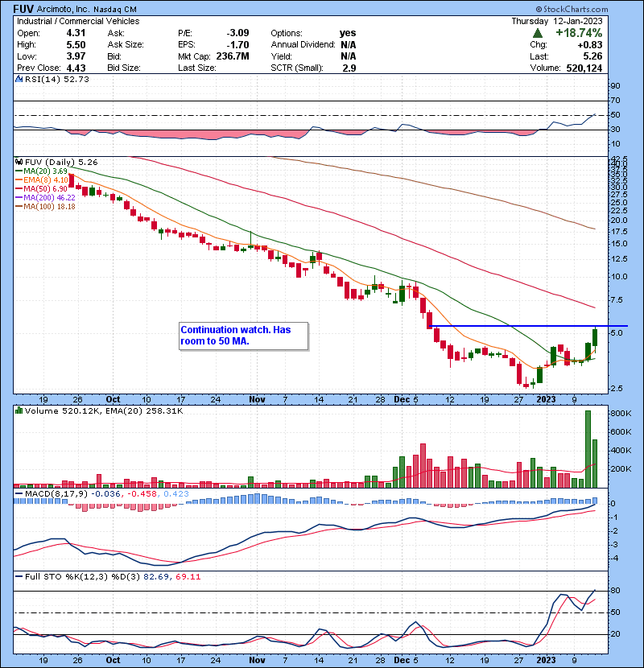Click the Low value 3.97
Screen dimensions: 644x668
76,56
